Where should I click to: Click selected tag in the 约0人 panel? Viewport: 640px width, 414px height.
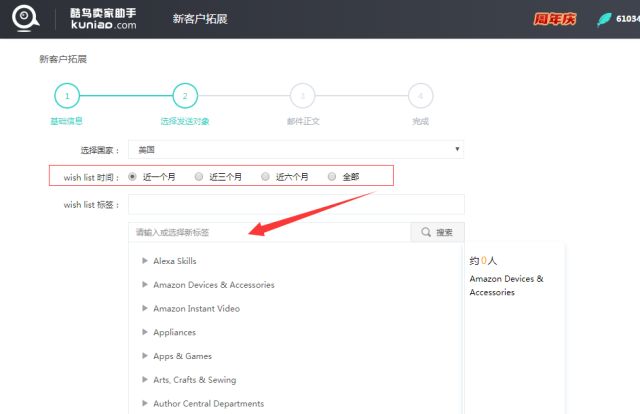(506, 285)
